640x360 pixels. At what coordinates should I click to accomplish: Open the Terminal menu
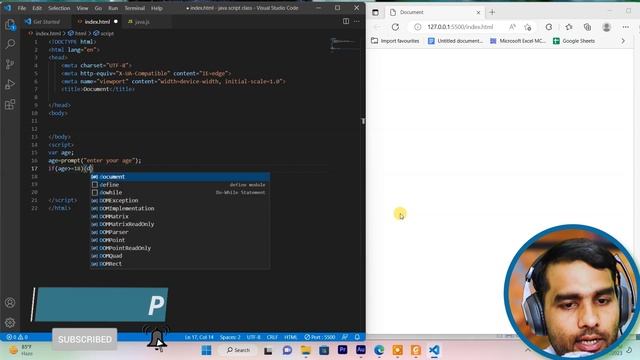[x=135, y=8]
